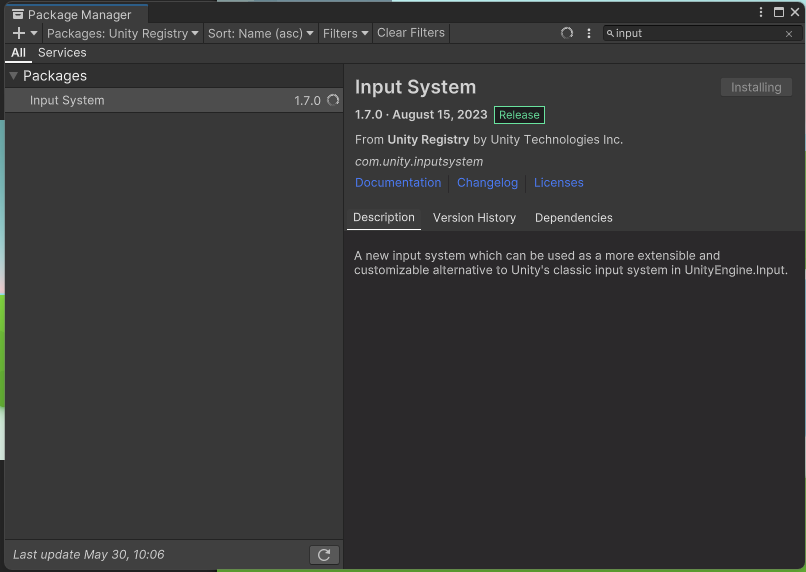
Task: Click the green Release tag
Action: 519,115
